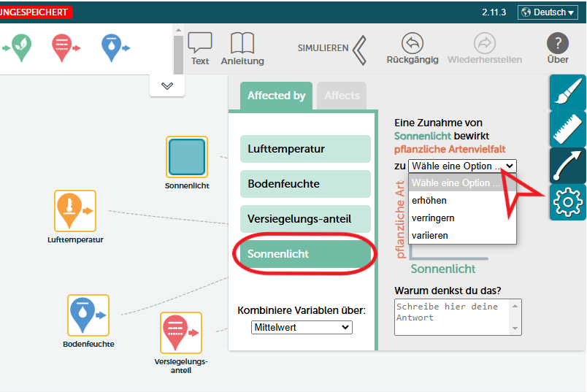This screenshot has height=392, width=587.
Task: Collapse the palette with chevron arrow
Action: pos(167,85)
